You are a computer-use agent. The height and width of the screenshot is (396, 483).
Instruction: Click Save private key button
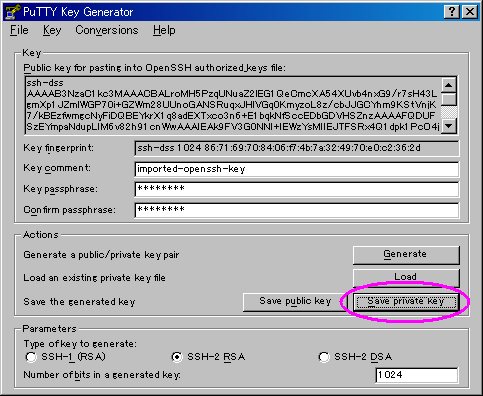coord(406,302)
